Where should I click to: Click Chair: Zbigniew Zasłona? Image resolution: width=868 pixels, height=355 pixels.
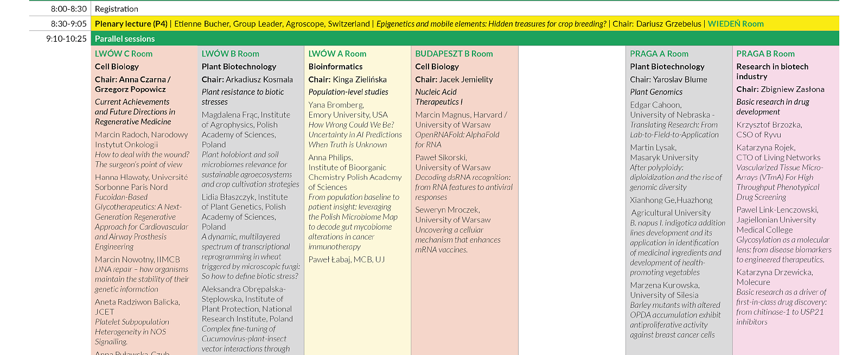tap(781, 89)
